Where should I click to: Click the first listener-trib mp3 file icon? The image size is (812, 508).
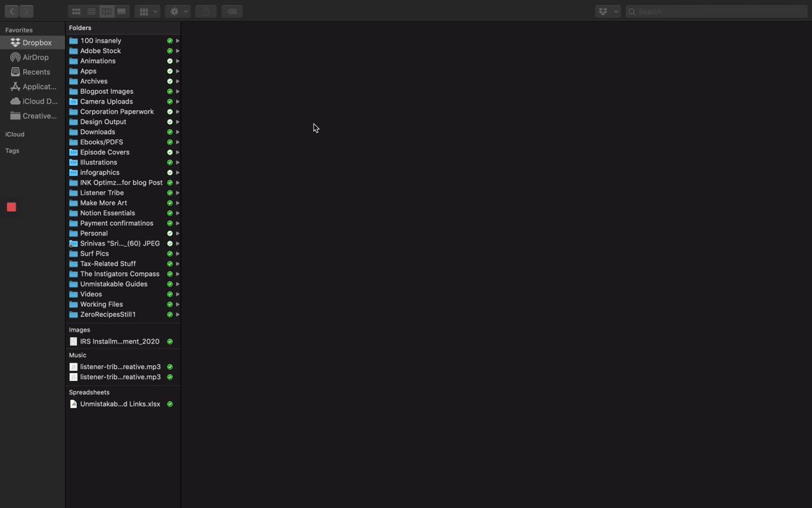73,366
